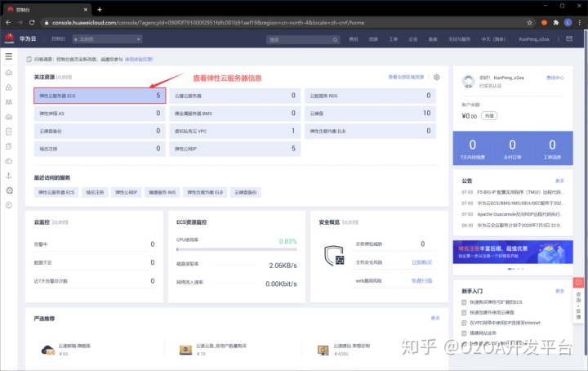Open the 使用体验反馈 survey link
The height and width of the screenshot is (371, 588).
tap(139, 60)
